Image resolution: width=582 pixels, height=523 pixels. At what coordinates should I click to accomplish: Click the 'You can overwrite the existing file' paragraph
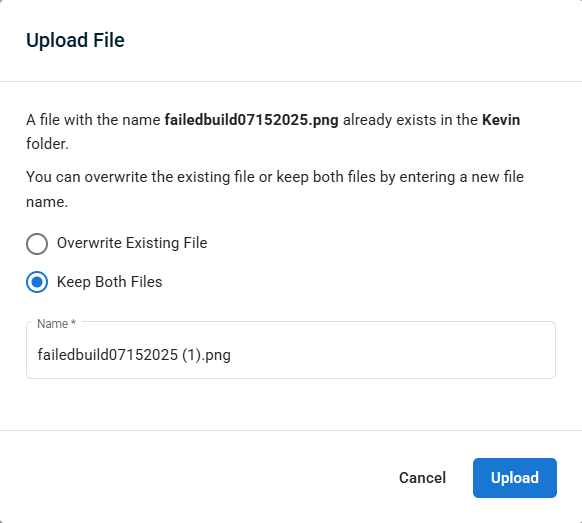coord(275,189)
